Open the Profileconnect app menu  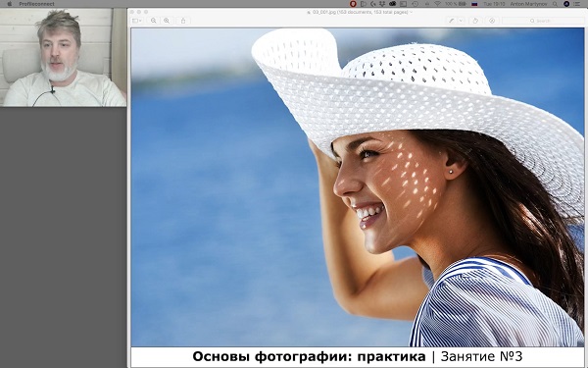point(36,4)
